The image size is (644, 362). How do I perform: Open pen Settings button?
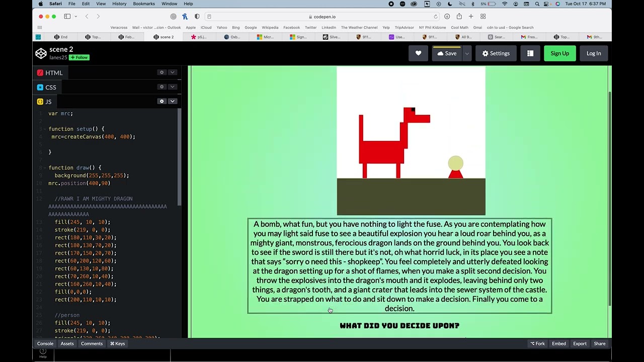(496, 53)
